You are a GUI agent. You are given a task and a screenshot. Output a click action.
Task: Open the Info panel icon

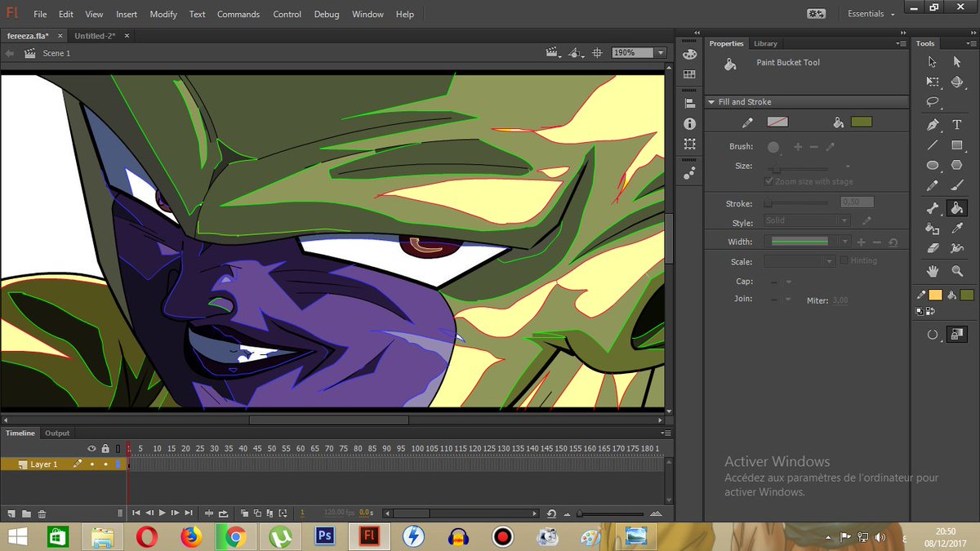pos(690,124)
